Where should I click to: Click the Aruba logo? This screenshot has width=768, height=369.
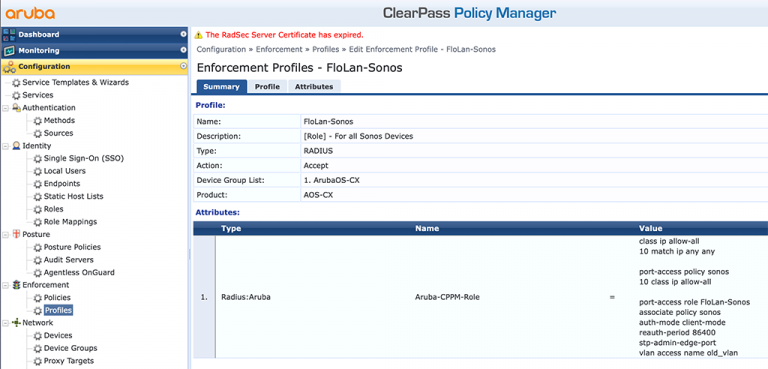point(30,13)
